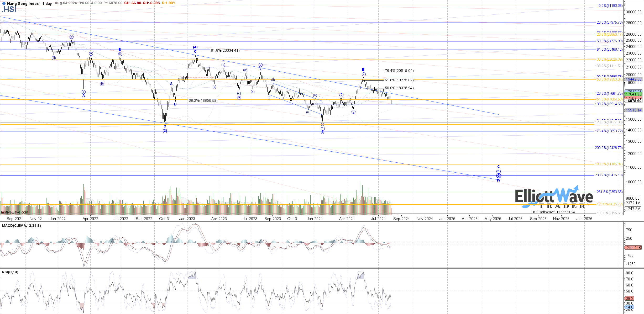644x314 pixels.
Task: Click the 61.8%(23334.41) label near wave (4)
Action: click(x=225, y=50)
